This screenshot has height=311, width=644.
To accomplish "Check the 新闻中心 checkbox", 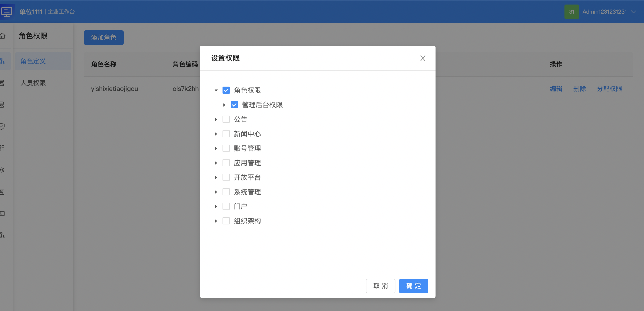I will (x=226, y=134).
